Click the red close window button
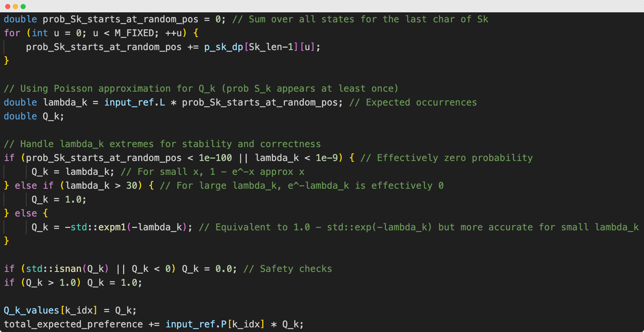 click(x=8, y=7)
